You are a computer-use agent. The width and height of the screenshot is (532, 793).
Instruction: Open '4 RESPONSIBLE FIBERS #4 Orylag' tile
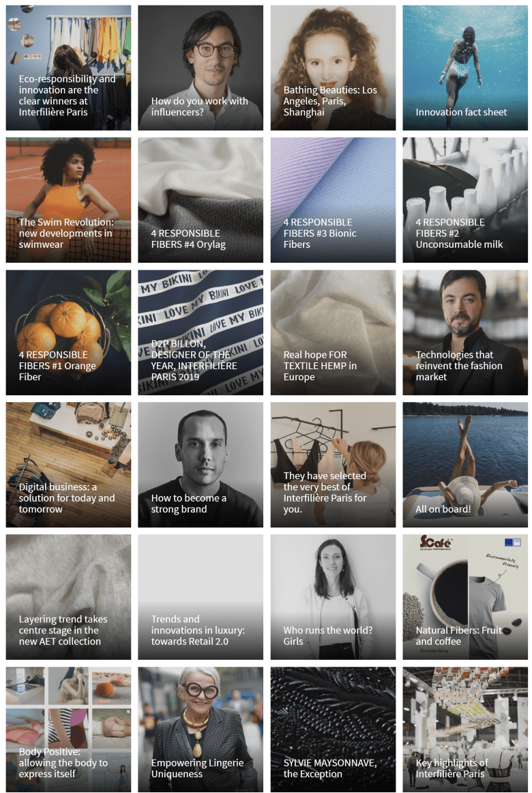coord(201,200)
